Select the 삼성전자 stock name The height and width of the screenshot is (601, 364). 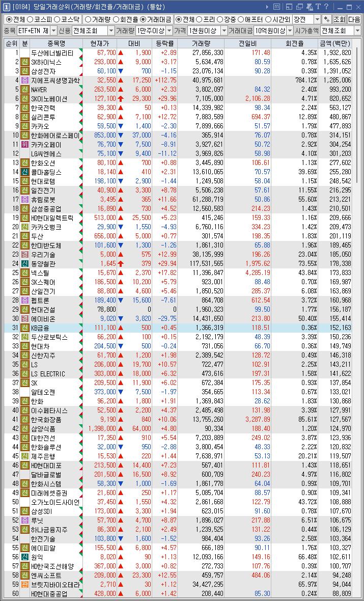(43, 71)
